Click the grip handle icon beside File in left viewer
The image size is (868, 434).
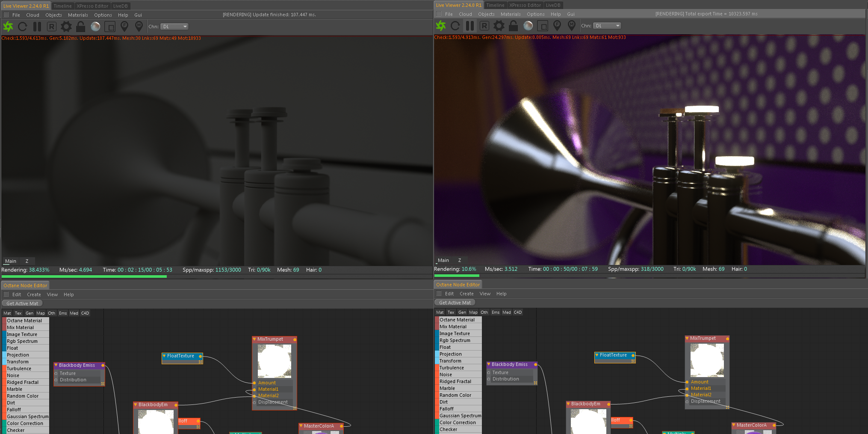coord(6,15)
